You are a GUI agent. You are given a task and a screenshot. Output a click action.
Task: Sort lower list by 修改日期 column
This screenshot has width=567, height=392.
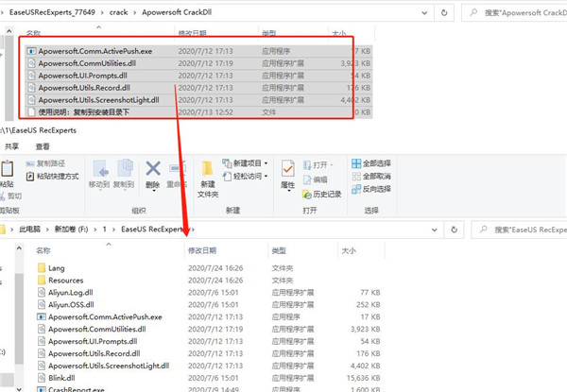pyautogui.click(x=202, y=250)
